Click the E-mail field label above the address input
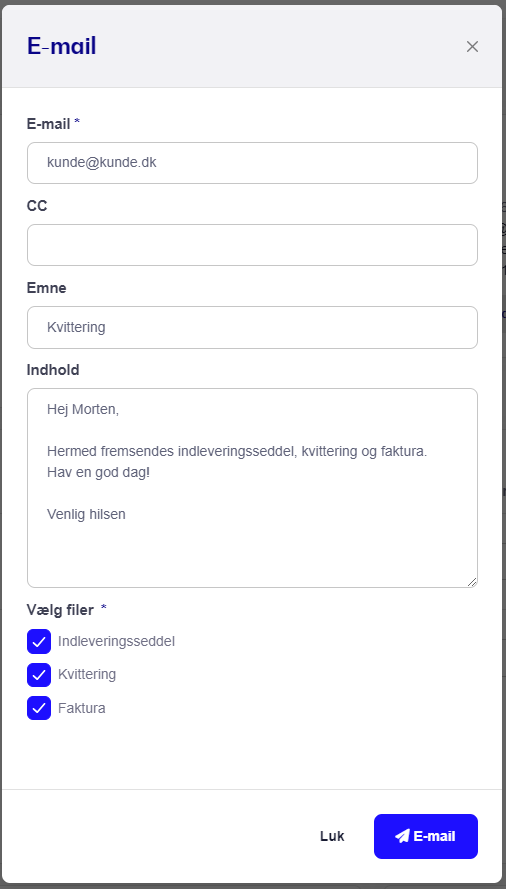This screenshot has height=889, width=506. tap(48, 124)
